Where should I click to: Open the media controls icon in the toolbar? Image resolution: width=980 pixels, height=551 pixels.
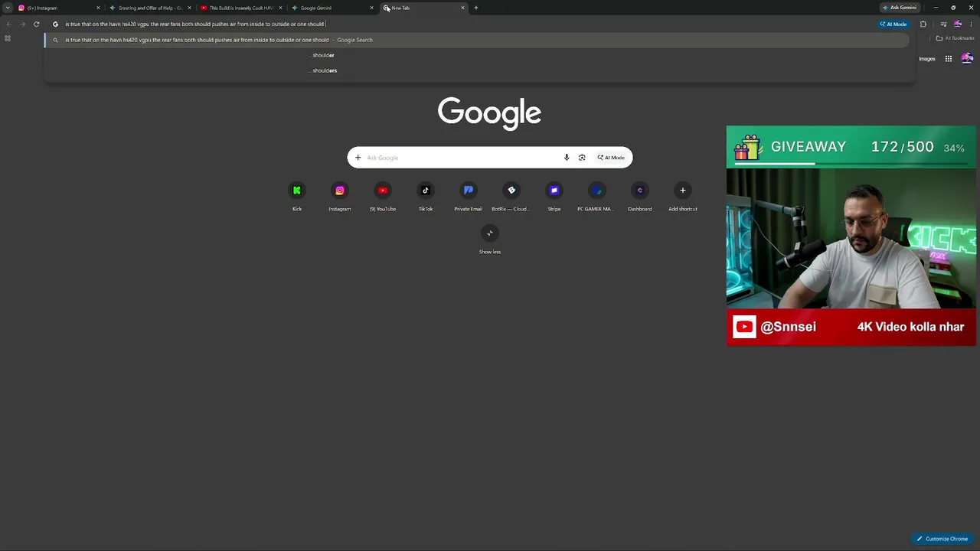(943, 24)
